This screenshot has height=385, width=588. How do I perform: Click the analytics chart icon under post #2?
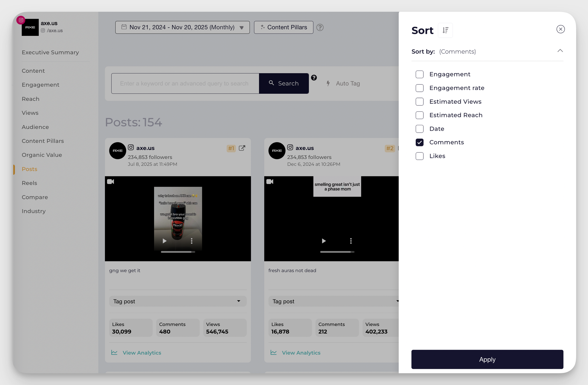coord(274,352)
